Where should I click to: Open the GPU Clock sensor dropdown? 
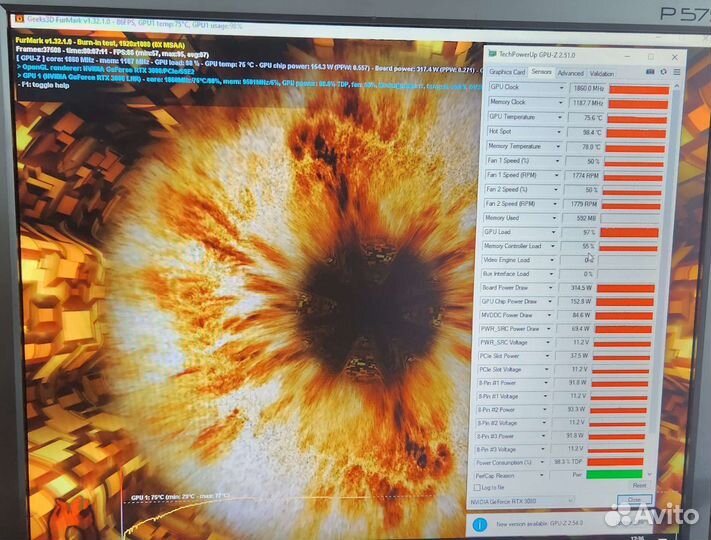pyautogui.click(x=561, y=88)
